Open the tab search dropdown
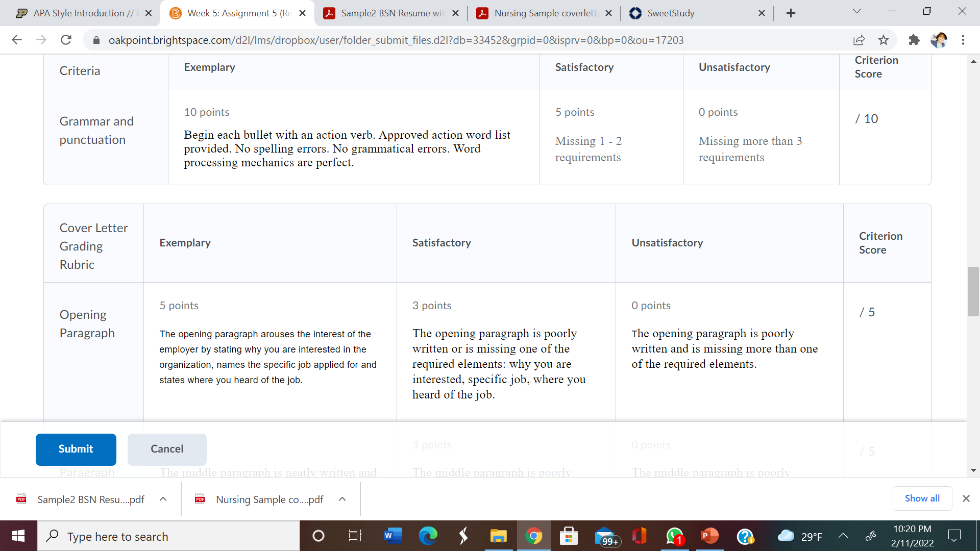Screen dimensions: 980x551 click(x=857, y=11)
